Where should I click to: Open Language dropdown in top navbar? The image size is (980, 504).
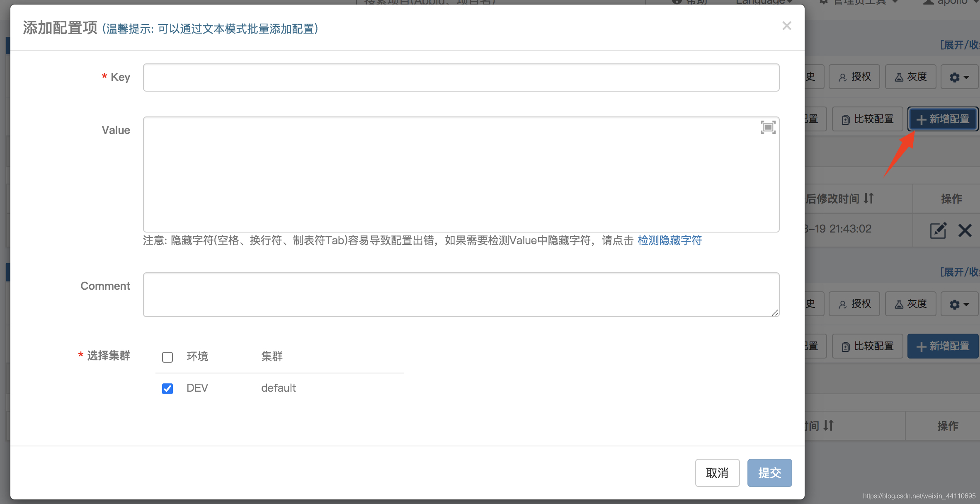pos(764,2)
